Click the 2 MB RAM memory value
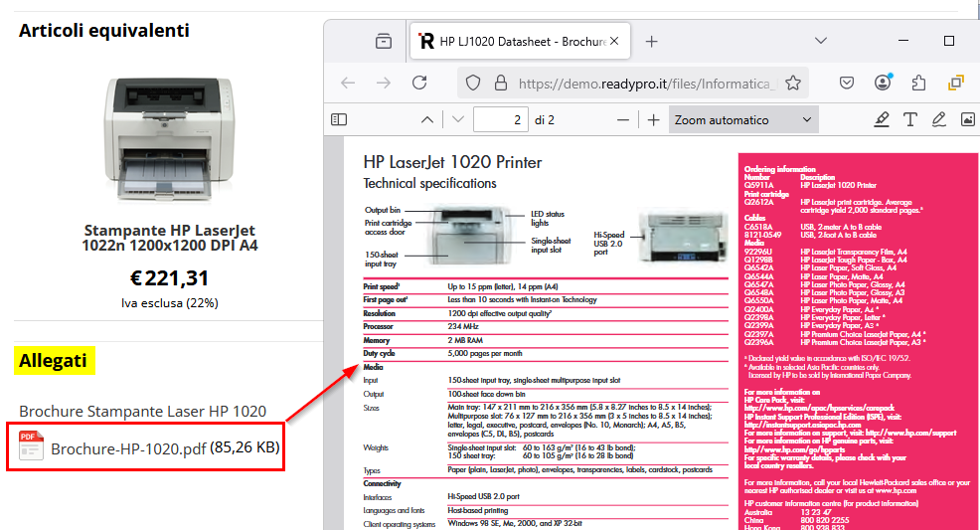The image size is (980, 530). 465,340
